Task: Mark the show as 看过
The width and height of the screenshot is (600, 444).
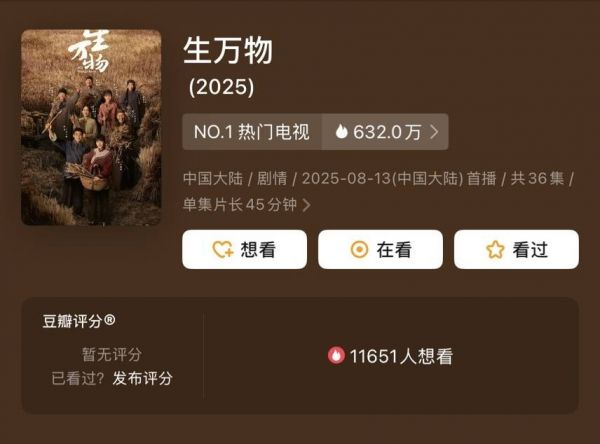Action: click(x=516, y=250)
